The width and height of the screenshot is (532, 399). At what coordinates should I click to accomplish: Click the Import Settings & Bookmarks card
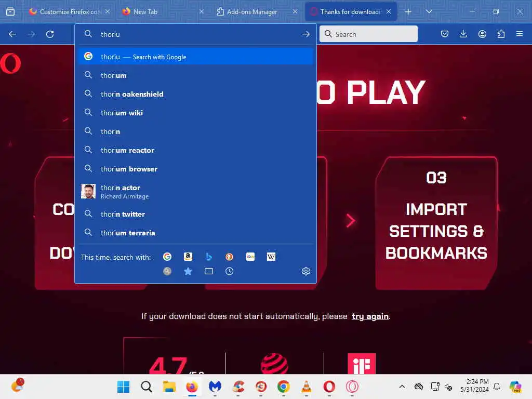436,223
